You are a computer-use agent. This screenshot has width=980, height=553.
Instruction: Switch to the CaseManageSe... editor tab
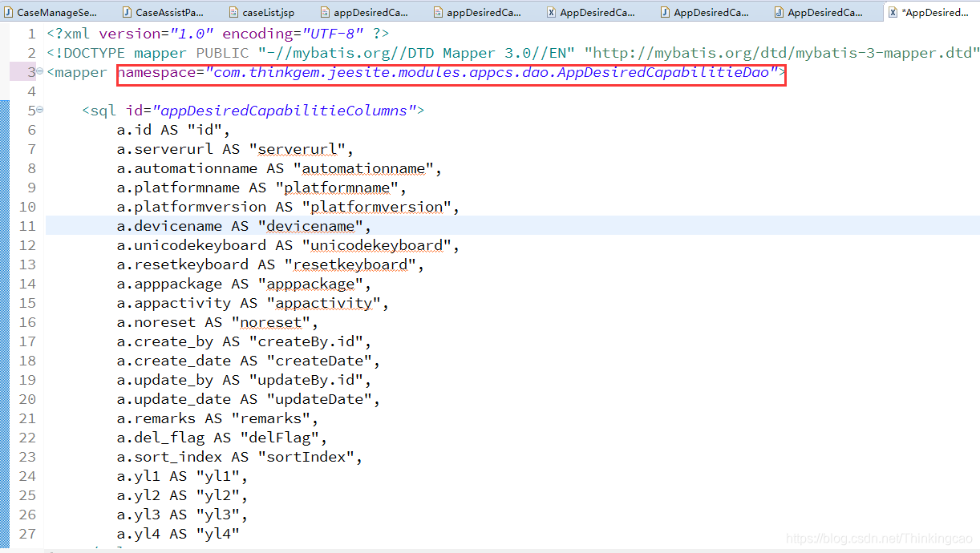49,13
